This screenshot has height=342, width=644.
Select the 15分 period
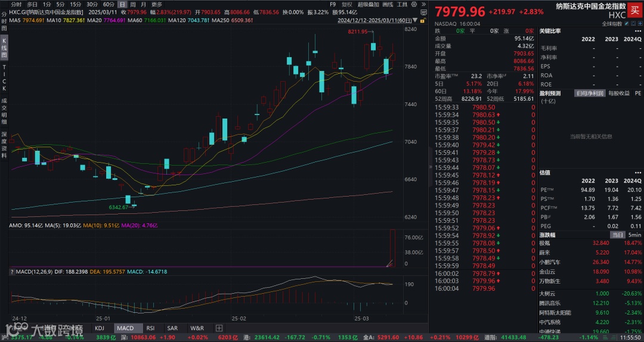[75, 4]
